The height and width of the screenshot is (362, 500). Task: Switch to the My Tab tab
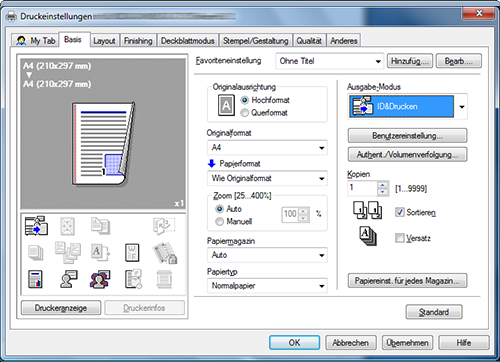(35, 41)
